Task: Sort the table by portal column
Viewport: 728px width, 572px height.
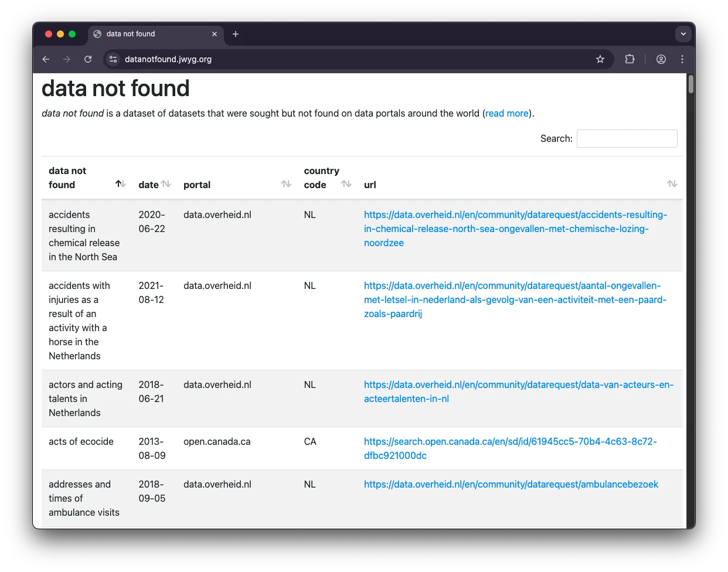Action: 286,184
